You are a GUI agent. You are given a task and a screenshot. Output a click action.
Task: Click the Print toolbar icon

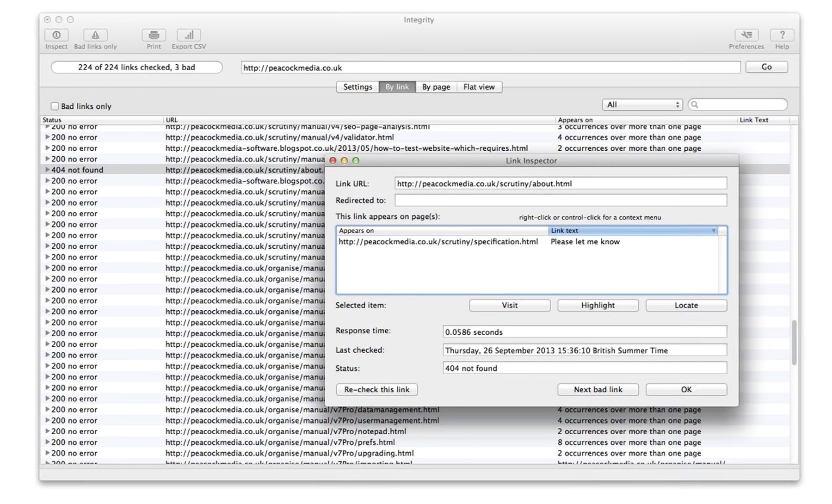(154, 36)
